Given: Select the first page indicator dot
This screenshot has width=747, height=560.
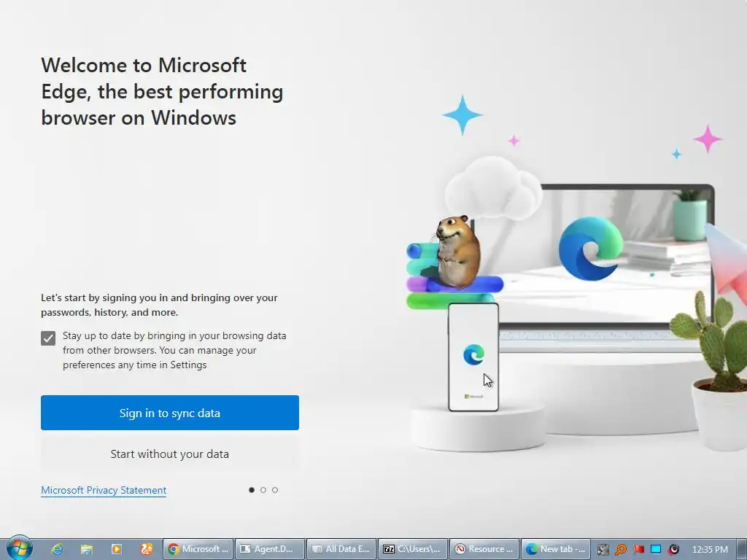Looking at the screenshot, I should tap(252, 490).
